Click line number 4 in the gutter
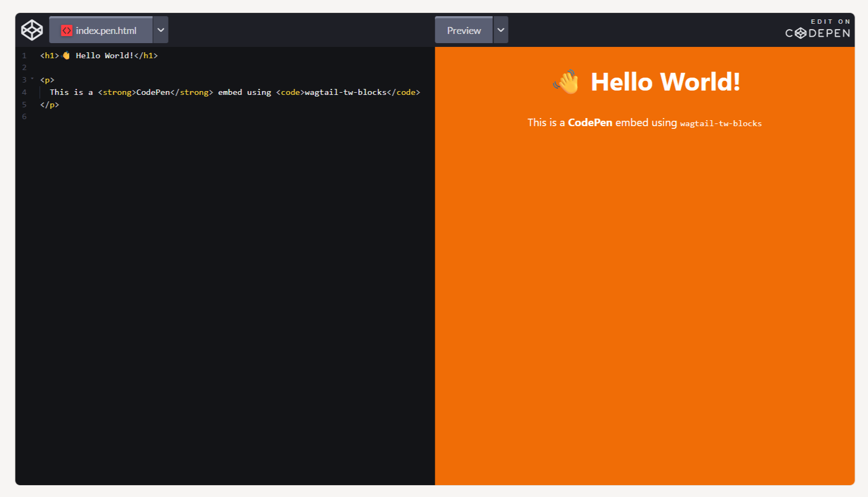 point(24,92)
